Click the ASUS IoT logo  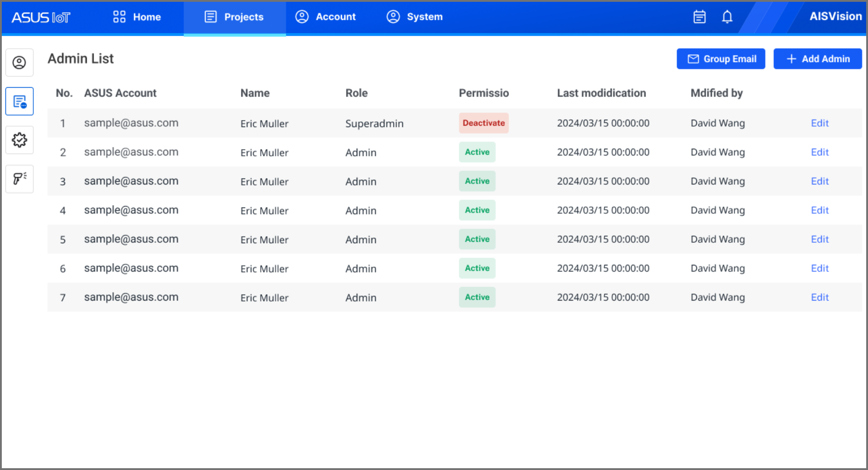pos(41,17)
